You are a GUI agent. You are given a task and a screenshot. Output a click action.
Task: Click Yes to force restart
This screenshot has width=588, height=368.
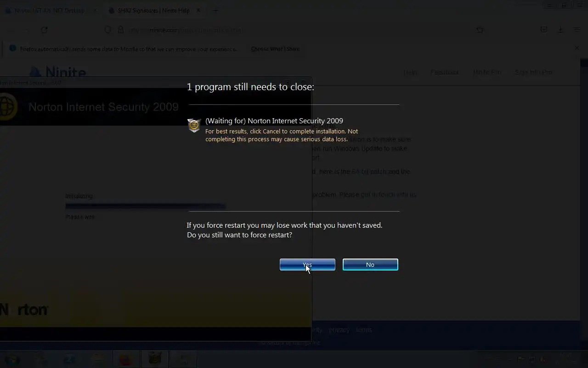307,264
